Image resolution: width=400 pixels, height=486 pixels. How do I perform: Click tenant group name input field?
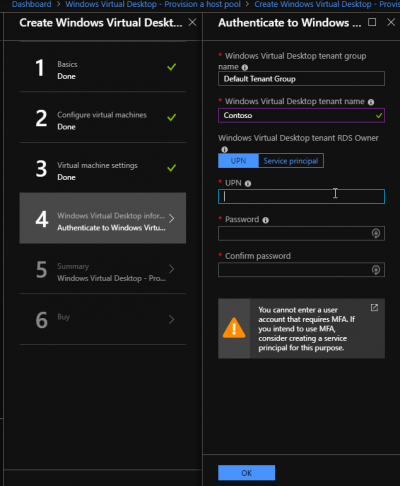coord(301,79)
